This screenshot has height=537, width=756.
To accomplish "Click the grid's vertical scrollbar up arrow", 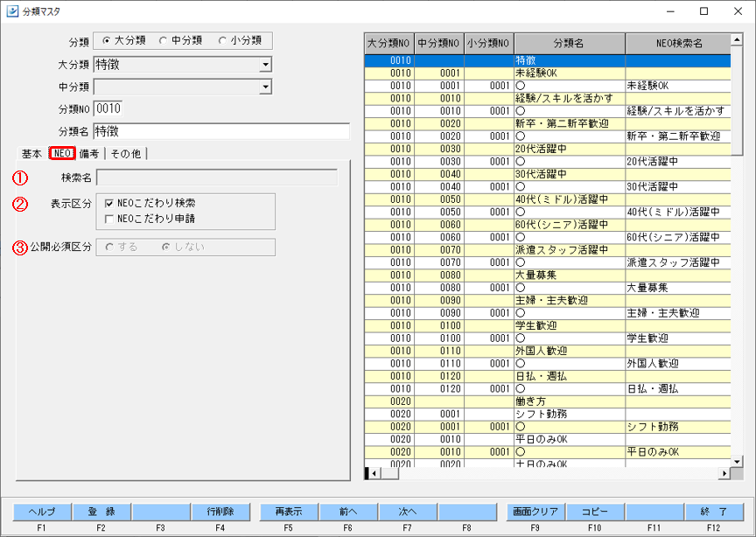I will point(737,39).
